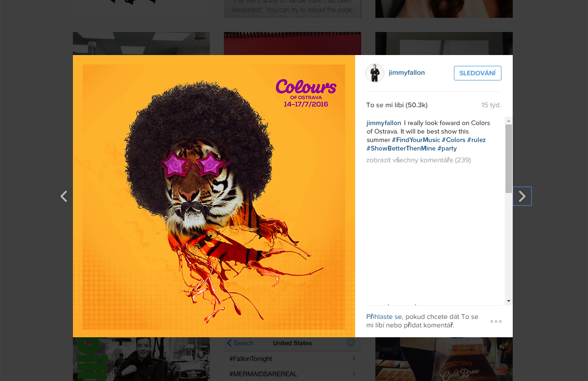Toggle the SLEDOVÁNÍ follow button
The height and width of the screenshot is (381, 588).
pyautogui.click(x=477, y=73)
